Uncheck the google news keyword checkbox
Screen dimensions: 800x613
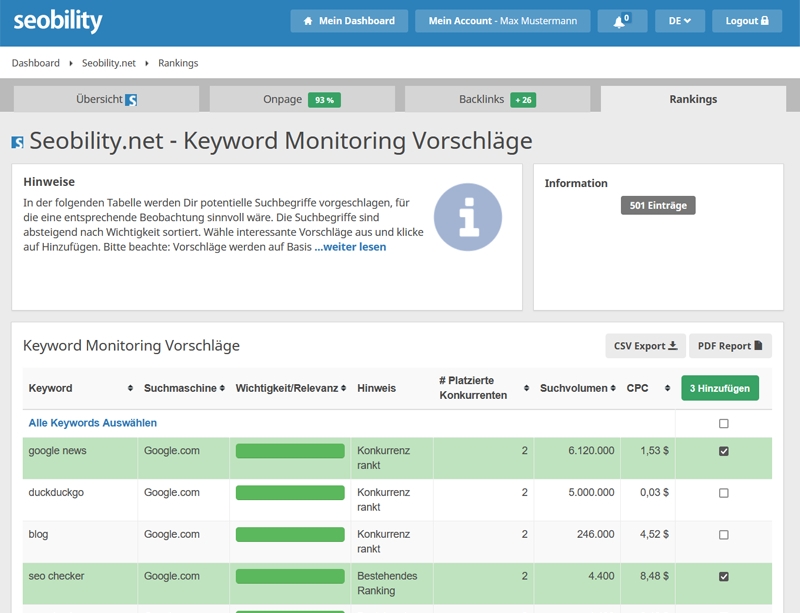[x=724, y=451]
